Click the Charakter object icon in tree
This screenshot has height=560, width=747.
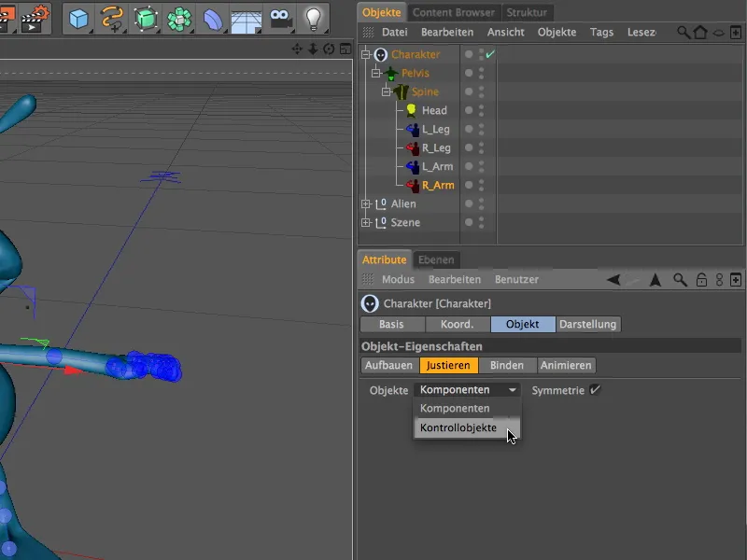(381, 55)
